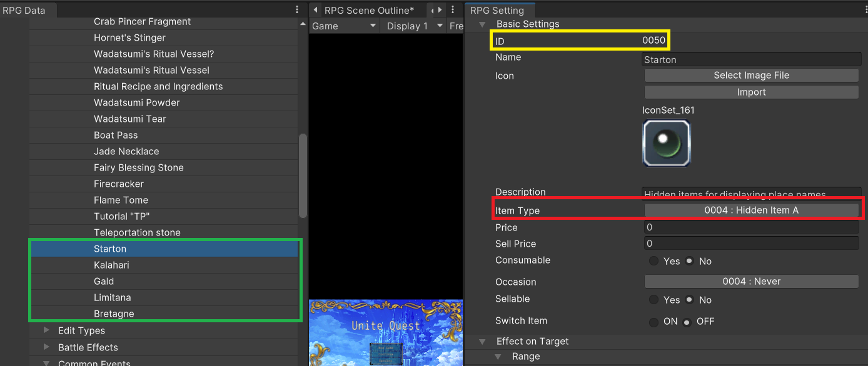Select Ritual Recipe and Ingredients item
The width and height of the screenshot is (868, 366).
click(164, 86)
